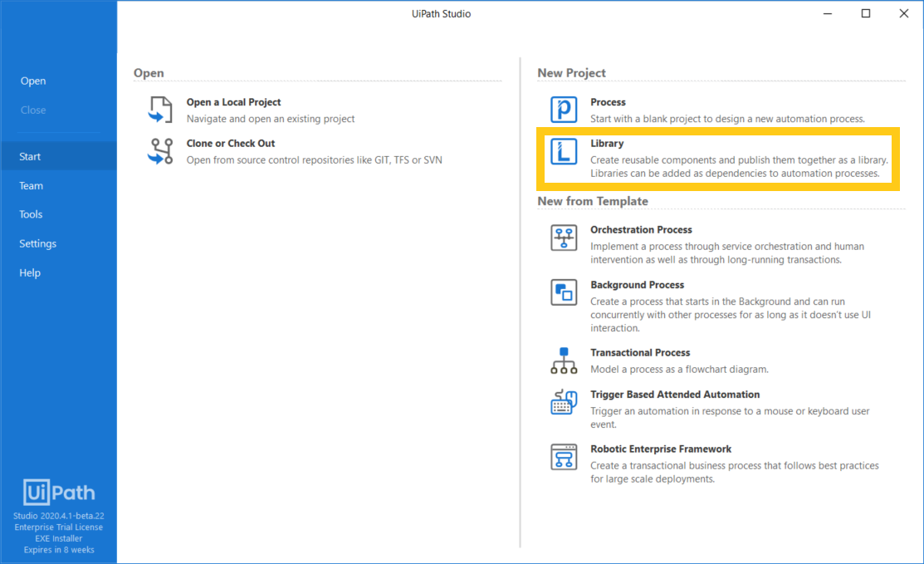This screenshot has height=564, width=924.
Task: Choose the Background Process title
Action: pyautogui.click(x=637, y=285)
